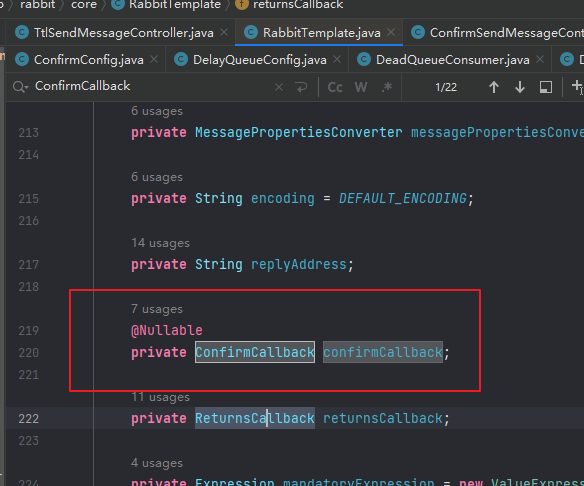
Task: Go to next search occurrence arrow
Action: (x=520, y=87)
